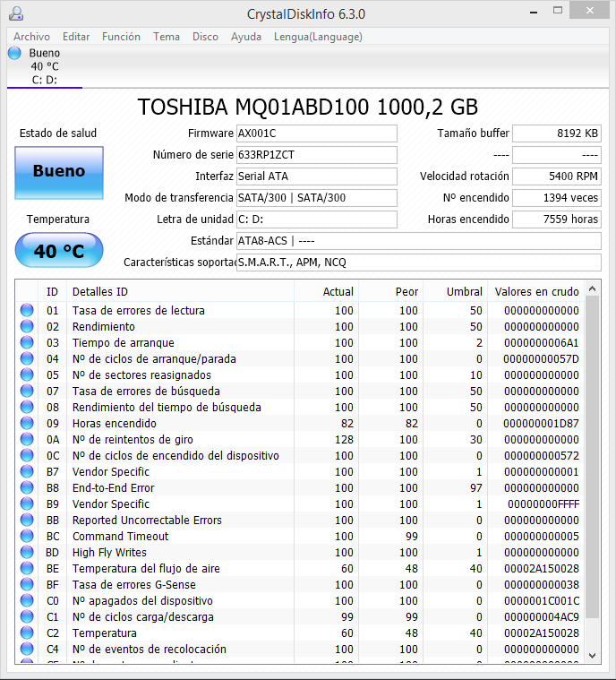616x680 pixels.
Task: Click the blue status orb beside Bueno
Action: point(14,53)
